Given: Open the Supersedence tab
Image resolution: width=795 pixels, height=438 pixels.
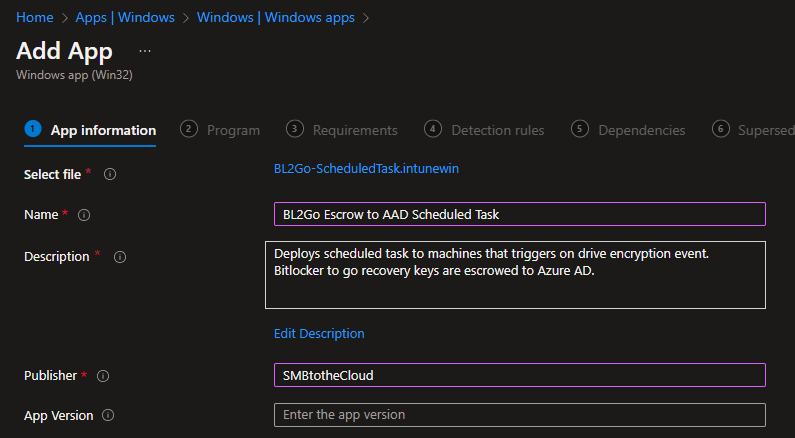Looking at the screenshot, I should pyautogui.click(x=764, y=130).
